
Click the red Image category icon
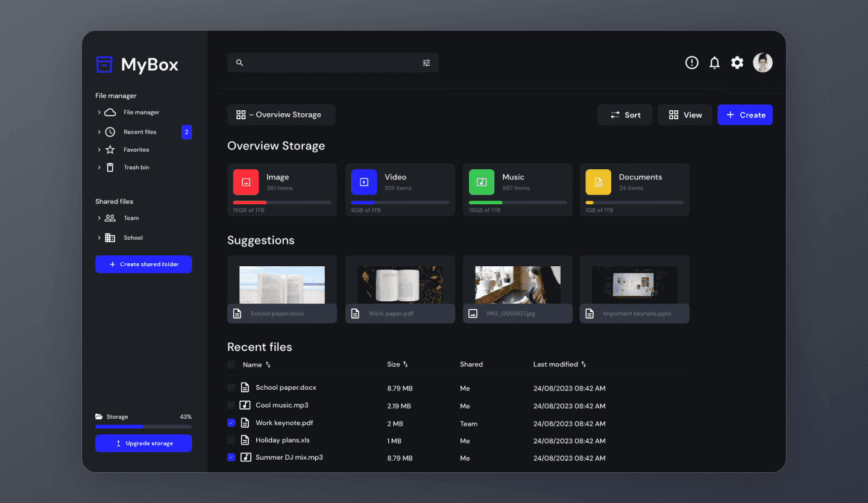point(246,182)
